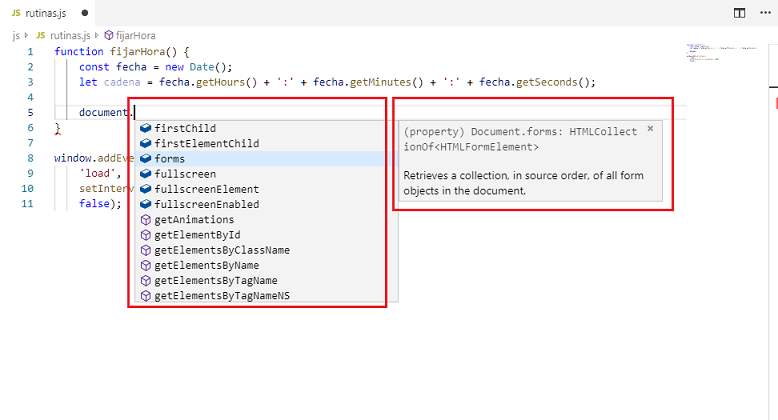Click the method icon beside getElementsByTagName
The width and height of the screenshot is (778, 420).
coord(145,280)
